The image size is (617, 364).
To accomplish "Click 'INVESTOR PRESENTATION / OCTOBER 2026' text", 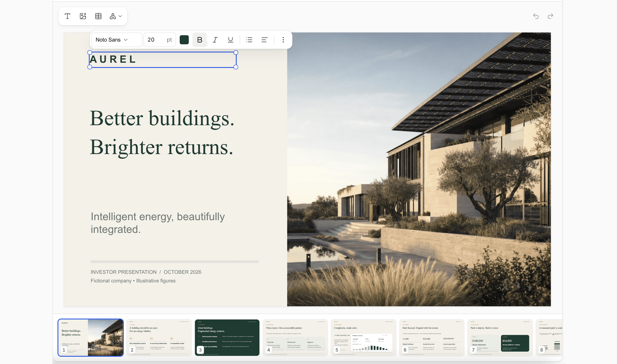I will tap(146, 272).
